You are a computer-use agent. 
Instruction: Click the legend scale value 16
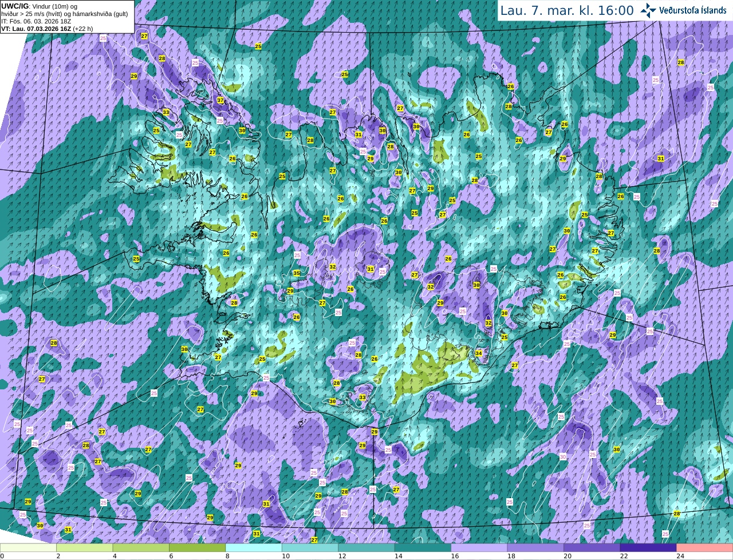click(455, 556)
